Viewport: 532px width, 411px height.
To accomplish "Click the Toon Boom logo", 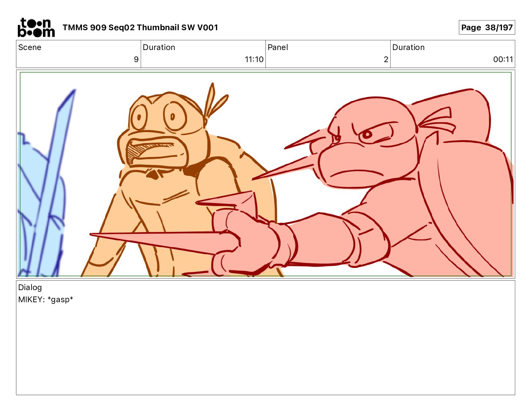I will [x=36, y=28].
